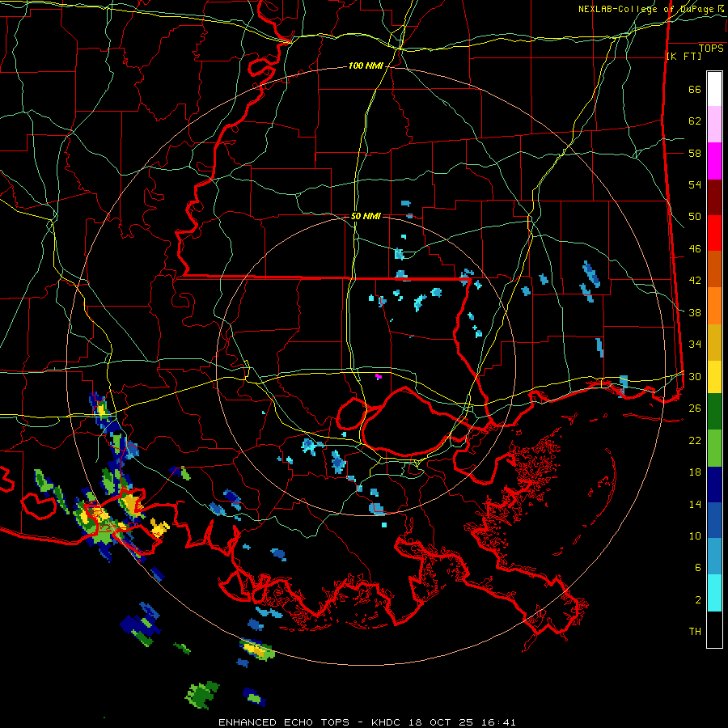Click the "50" legend value

[x=695, y=217]
